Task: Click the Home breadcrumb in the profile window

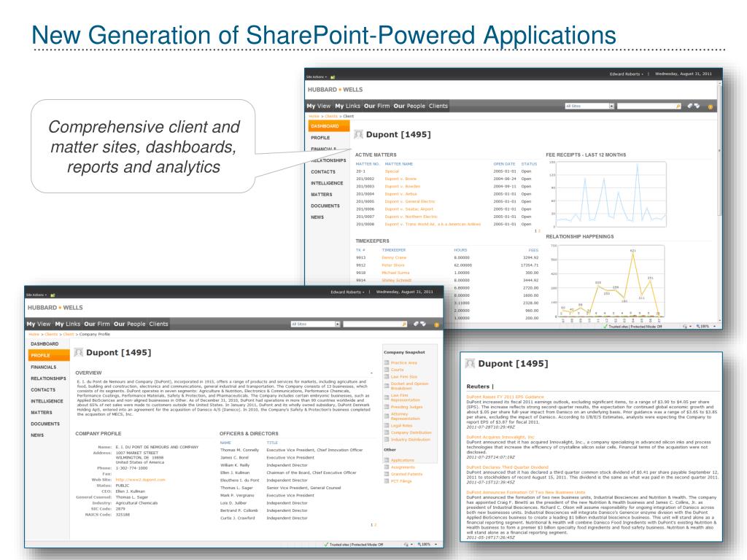Action: click(34, 334)
